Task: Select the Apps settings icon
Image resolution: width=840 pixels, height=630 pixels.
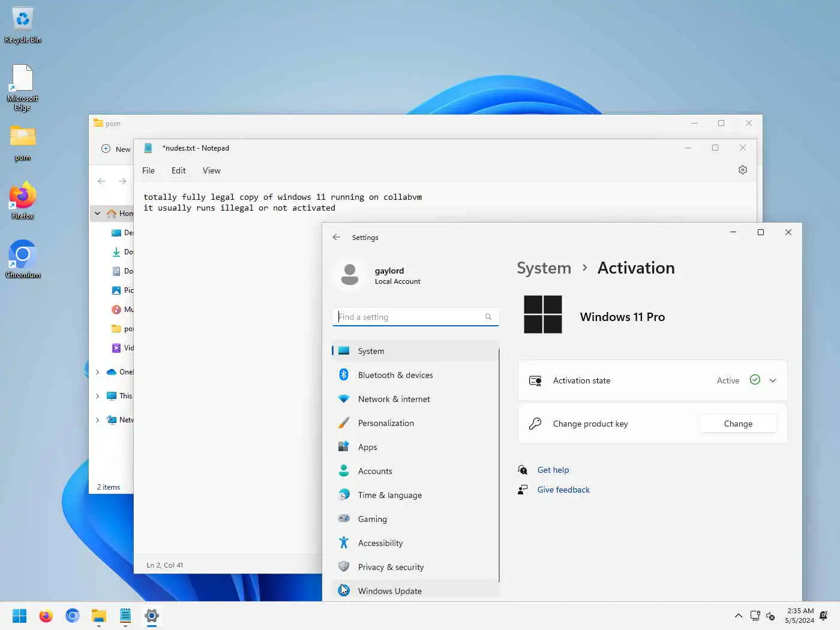Action: [x=344, y=447]
